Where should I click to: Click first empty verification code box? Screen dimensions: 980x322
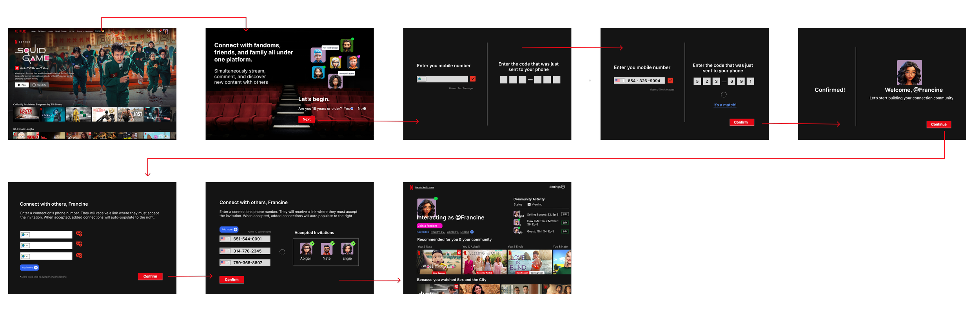tap(503, 80)
